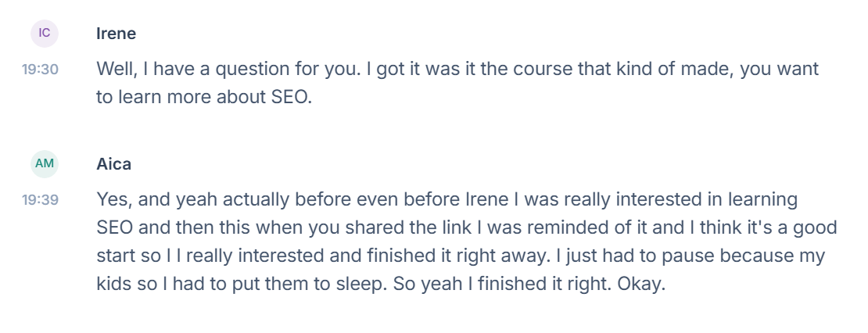868x333 pixels.
Task: Click the line starting "Yes, and yeah actually"
Action: pyautogui.click(x=447, y=199)
